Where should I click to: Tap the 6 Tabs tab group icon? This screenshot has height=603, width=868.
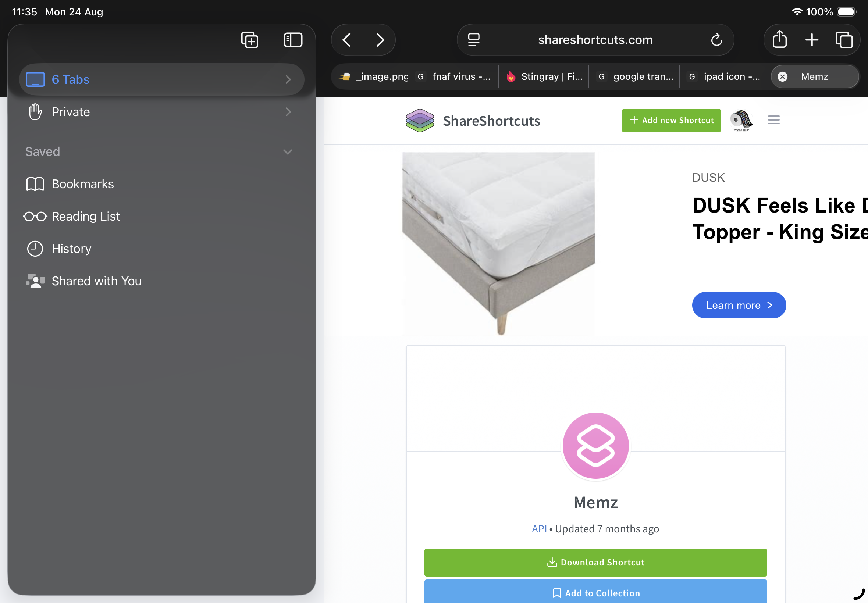35,79
